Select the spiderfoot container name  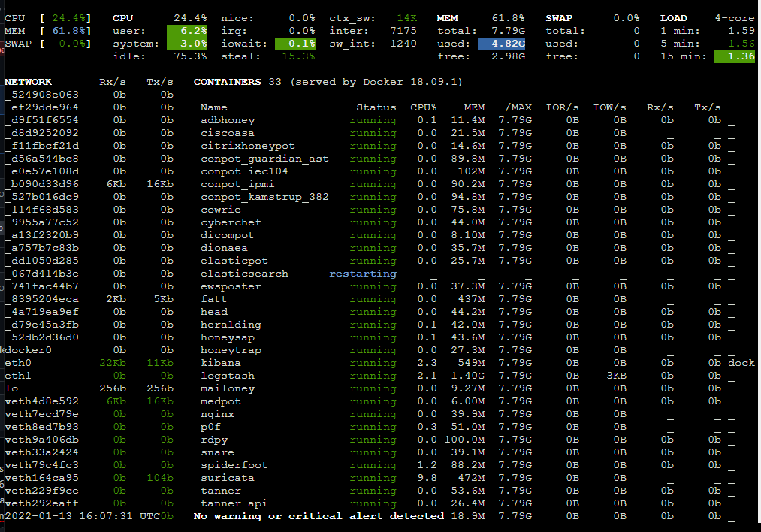(x=234, y=465)
